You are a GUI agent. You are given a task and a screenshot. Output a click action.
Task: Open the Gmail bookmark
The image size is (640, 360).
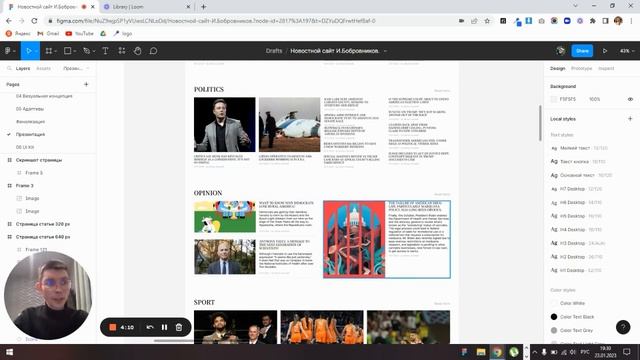(x=48, y=33)
